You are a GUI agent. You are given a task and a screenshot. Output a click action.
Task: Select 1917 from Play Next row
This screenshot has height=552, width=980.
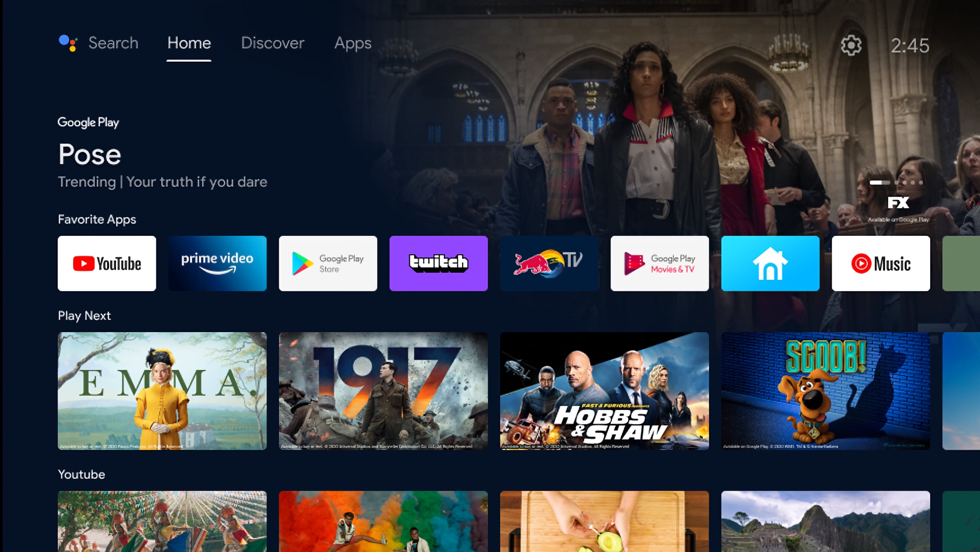click(383, 390)
